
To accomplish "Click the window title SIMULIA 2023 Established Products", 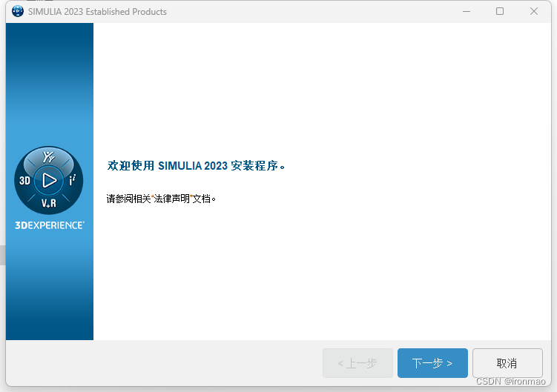I will point(97,12).
